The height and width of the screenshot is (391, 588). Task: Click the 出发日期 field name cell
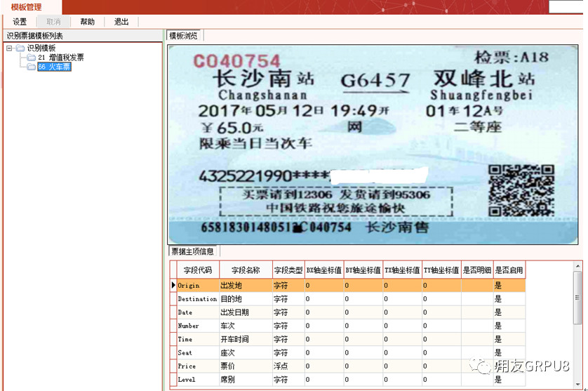pos(246,312)
